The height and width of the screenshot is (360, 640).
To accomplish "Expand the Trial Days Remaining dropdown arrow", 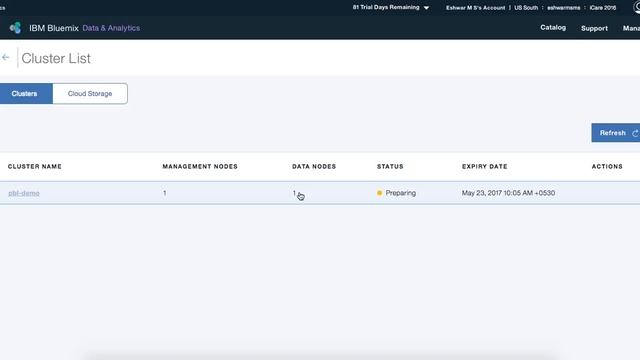I will point(427,8).
